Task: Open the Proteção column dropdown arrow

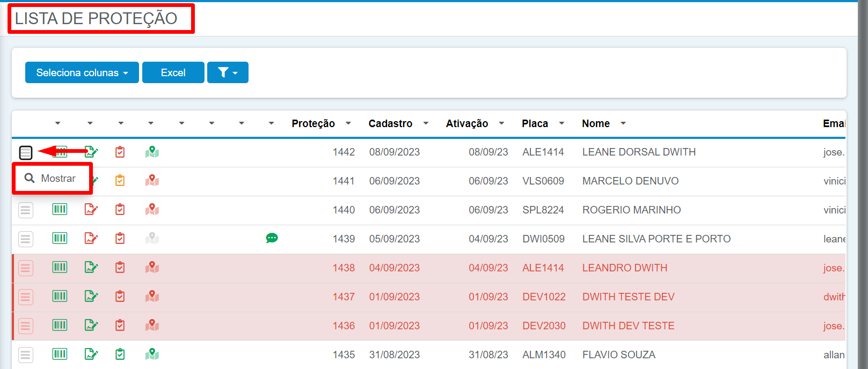Action: pos(348,123)
